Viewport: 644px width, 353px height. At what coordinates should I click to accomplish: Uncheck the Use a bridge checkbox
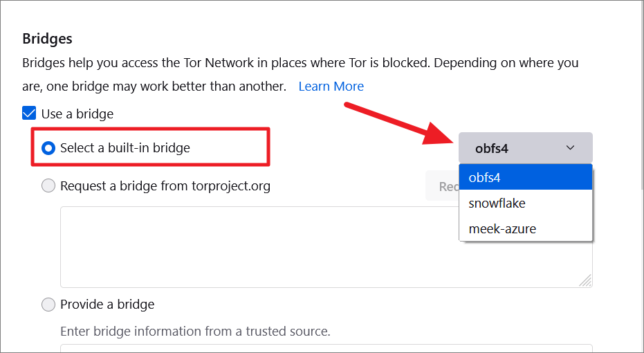pos(29,113)
